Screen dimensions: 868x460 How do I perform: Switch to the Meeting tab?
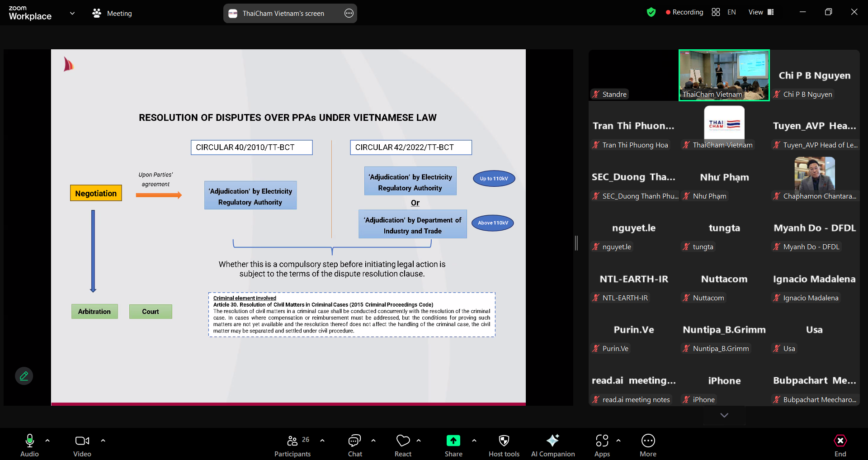[112, 13]
